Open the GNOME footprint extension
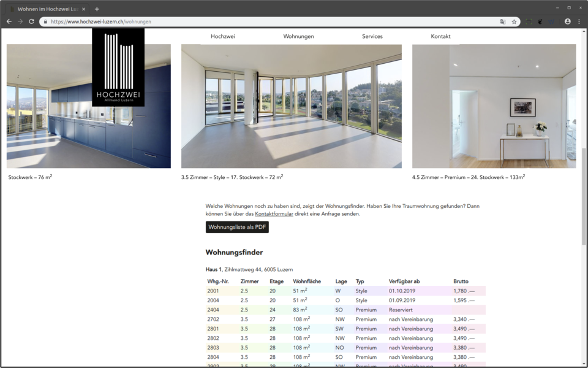This screenshot has width=588, height=368. tap(540, 22)
